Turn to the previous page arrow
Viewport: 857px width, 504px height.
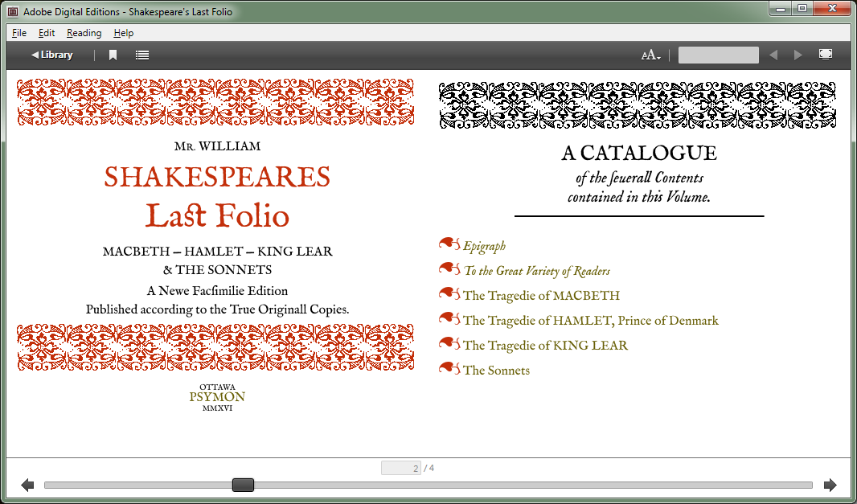coord(27,485)
